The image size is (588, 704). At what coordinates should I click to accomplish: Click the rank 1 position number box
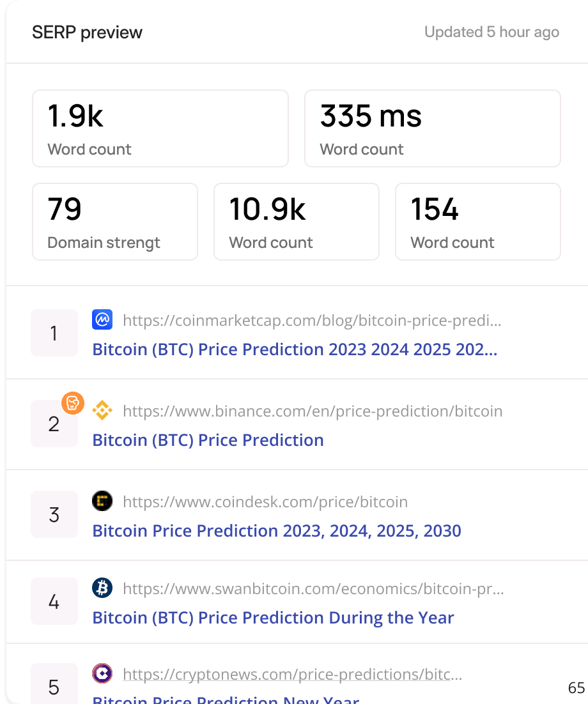pos(54,333)
